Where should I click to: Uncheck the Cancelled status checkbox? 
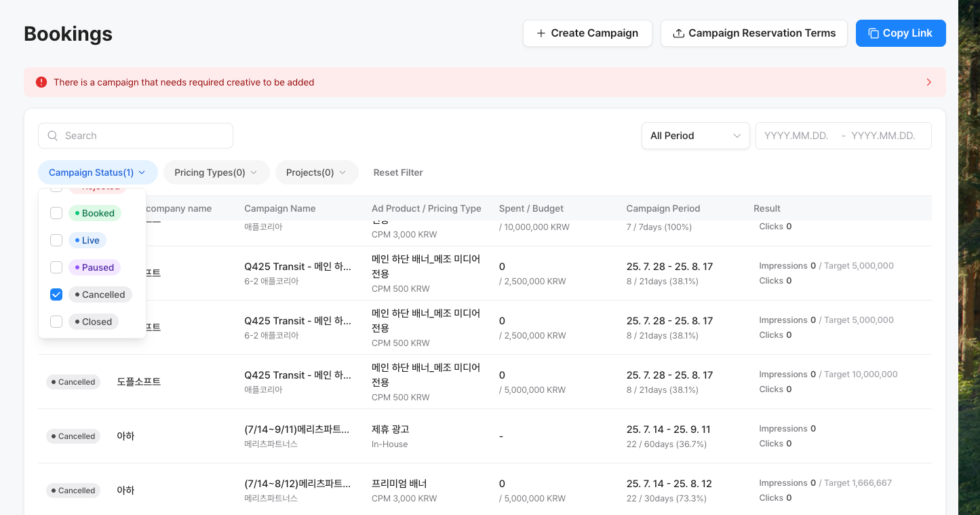56,294
